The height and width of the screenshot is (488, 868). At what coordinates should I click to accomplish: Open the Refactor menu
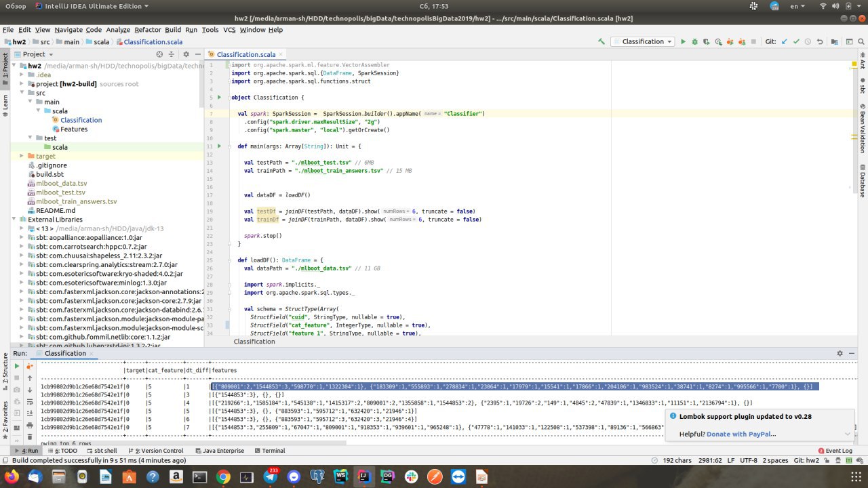148,30
